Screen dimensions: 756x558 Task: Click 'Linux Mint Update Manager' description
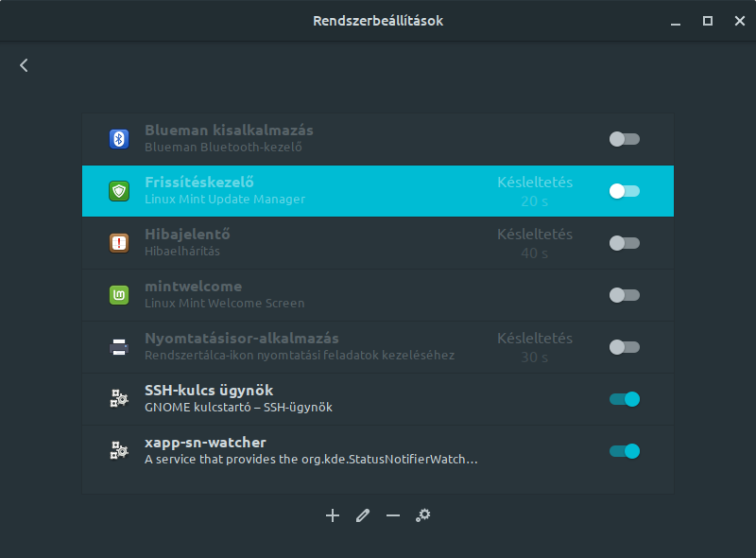pos(225,200)
